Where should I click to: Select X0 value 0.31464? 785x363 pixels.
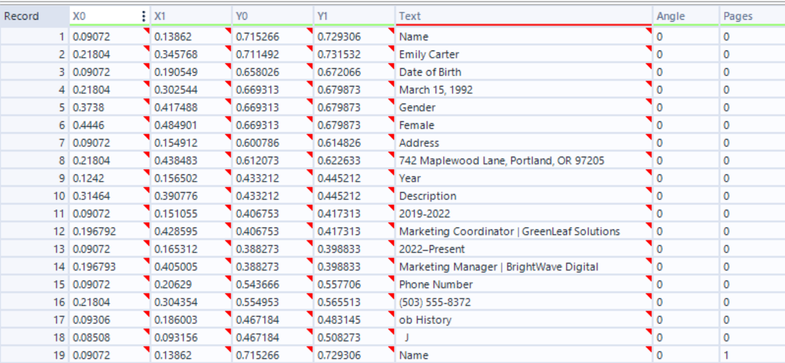(x=110, y=196)
